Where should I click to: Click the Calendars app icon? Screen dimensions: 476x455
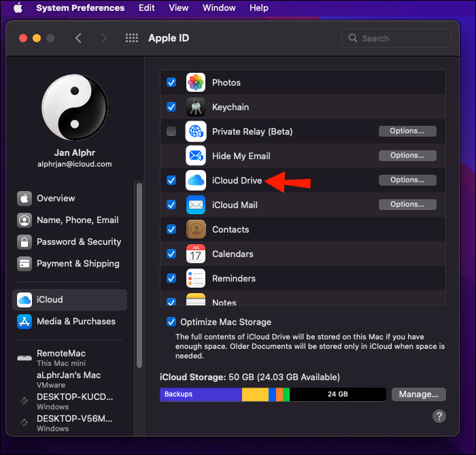(x=196, y=254)
